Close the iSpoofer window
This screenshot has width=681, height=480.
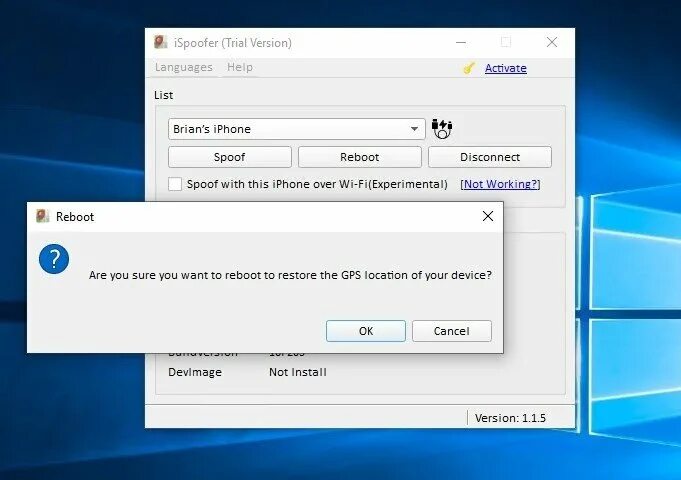[552, 42]
